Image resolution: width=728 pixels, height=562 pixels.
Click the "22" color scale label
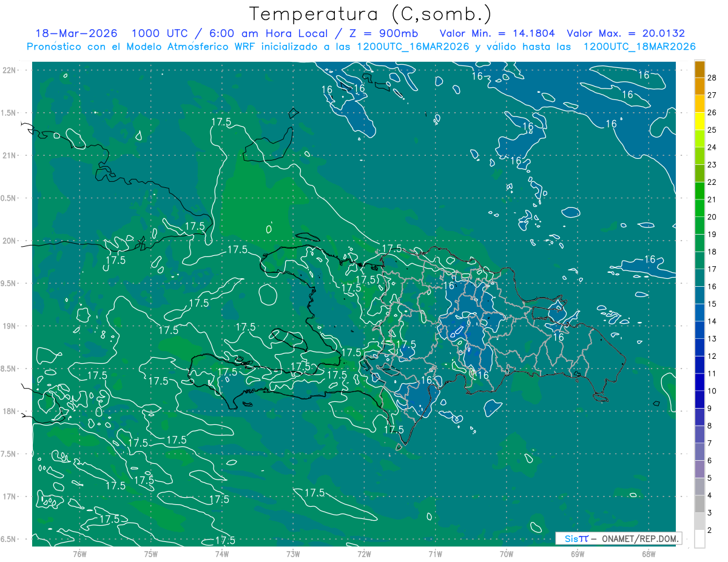point(712,182)
